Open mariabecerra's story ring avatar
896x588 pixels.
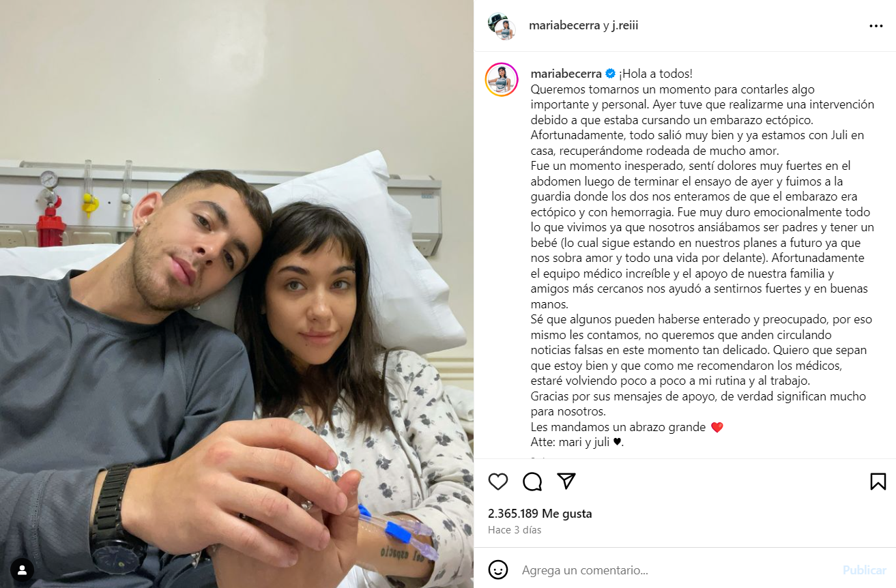(502, 80)
